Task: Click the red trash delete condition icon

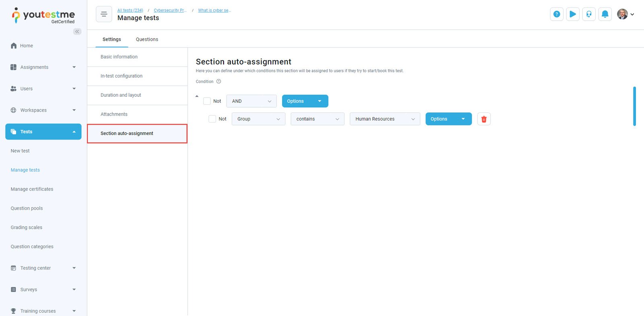Action: (484, 119)
